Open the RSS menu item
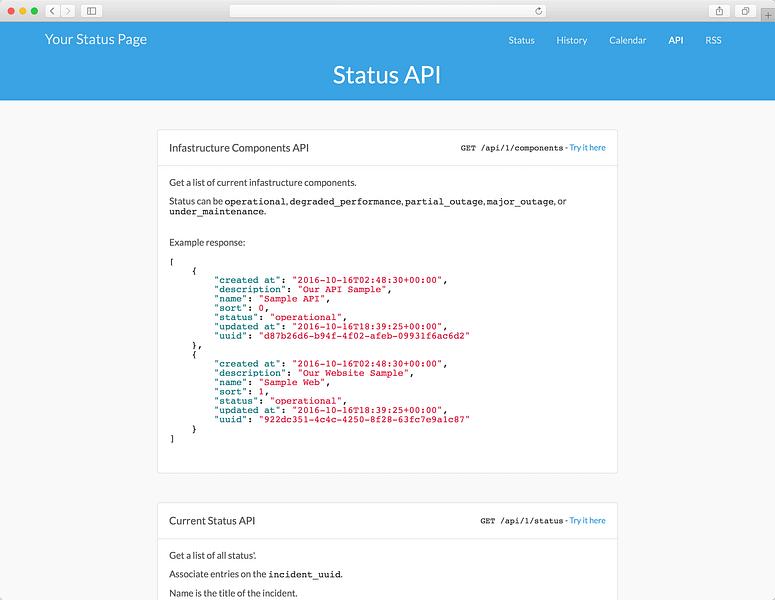Screen dimensions: 775x600 click(713, 41)
